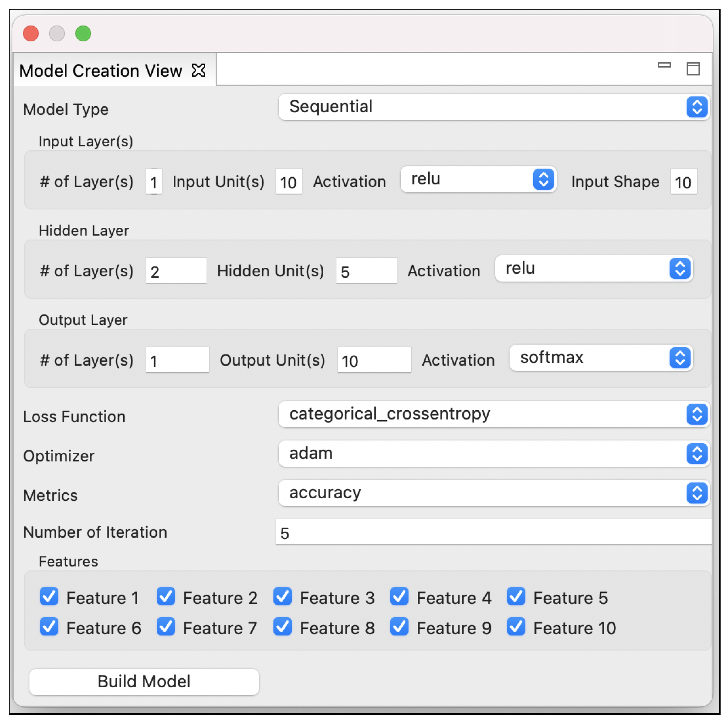Toggle the Feature 8 checkbox
Viewport: 728px width, 722px height.
coord(283,627)
